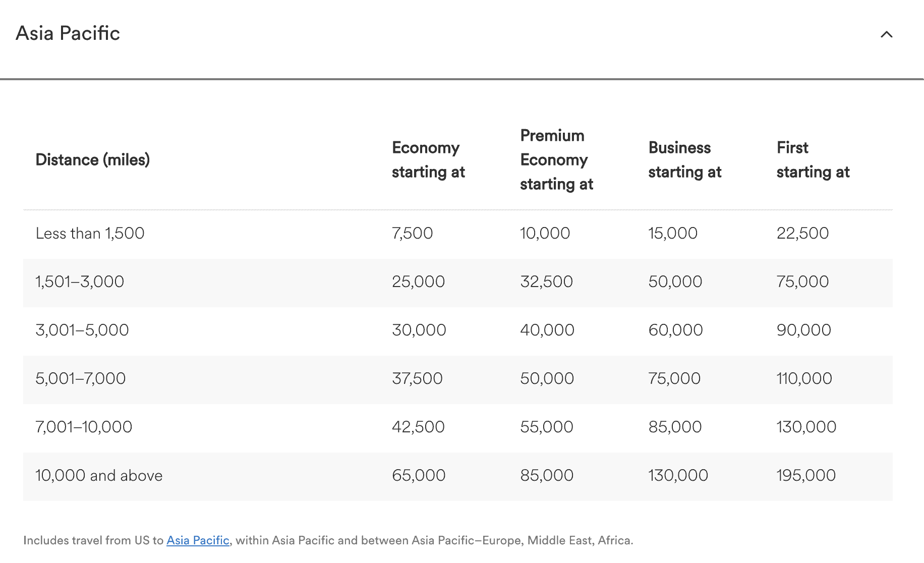This screenshot has width=924, height=563.
Task: Select the 50,000 Business class value
Action: pos(675,281)
